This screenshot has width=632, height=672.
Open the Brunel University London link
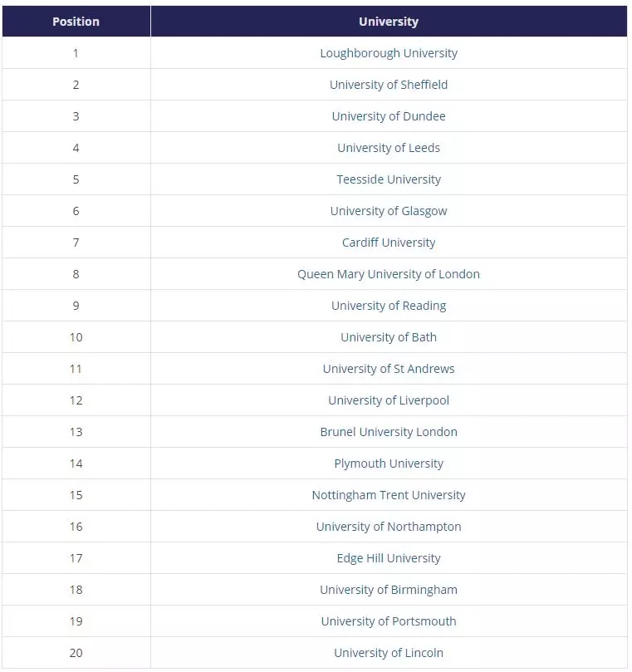coord(389,432)
